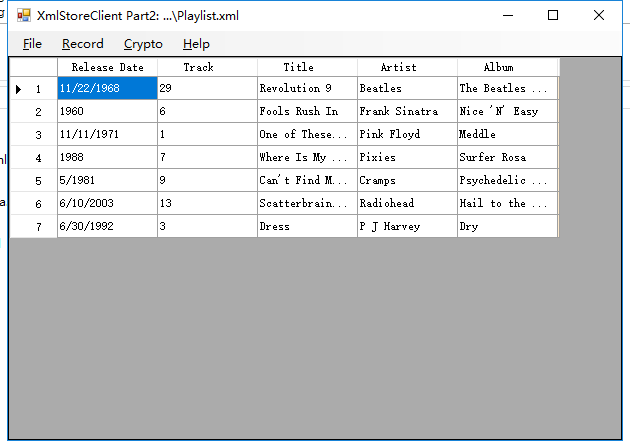Click the Beatles artist cell
Image resolution: width=630 pixels, height=448 pixels.
pos(407,88)
